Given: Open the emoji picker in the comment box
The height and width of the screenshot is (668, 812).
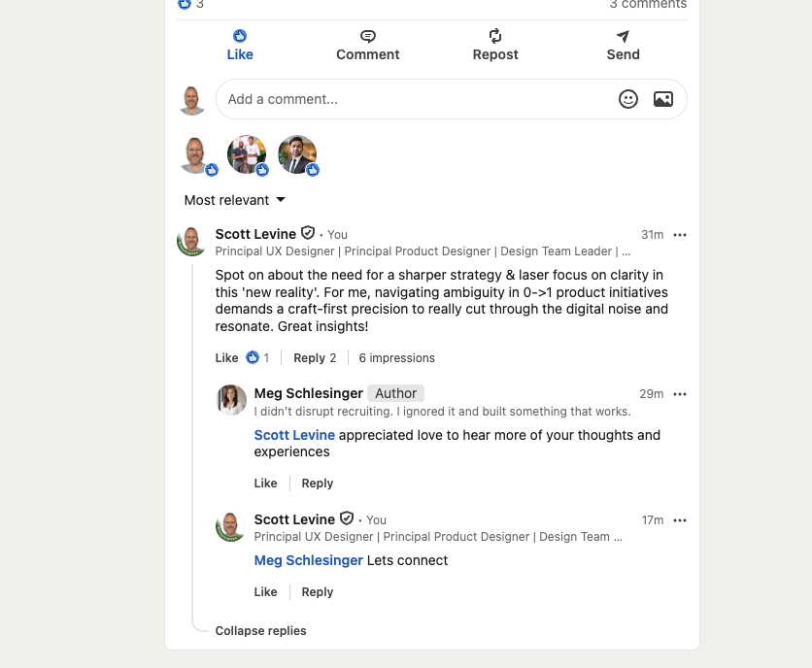Looking at the screenshot, I should tap(628, 99).
